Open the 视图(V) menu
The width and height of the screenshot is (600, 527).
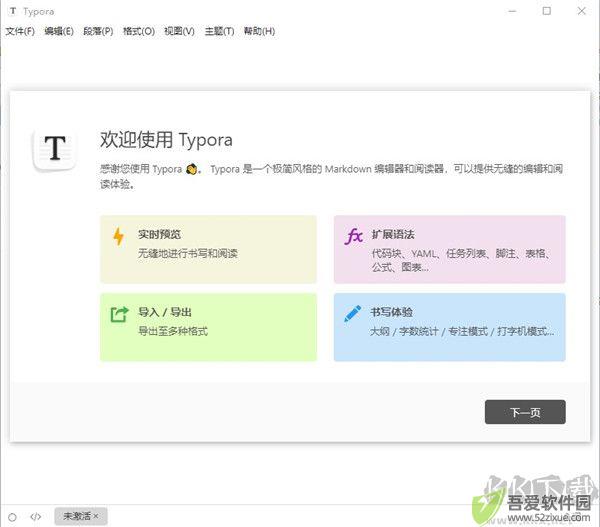click(179, 31)
